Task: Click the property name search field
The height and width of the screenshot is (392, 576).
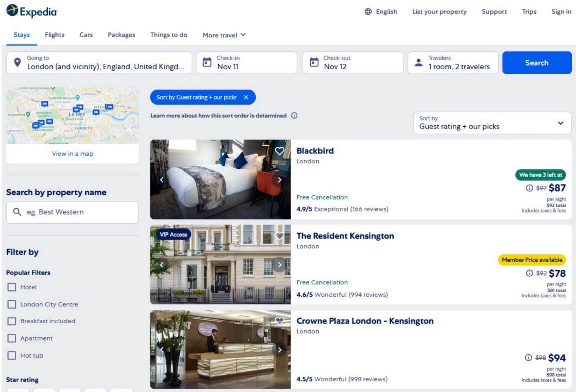Action: (x=72, y=212)
